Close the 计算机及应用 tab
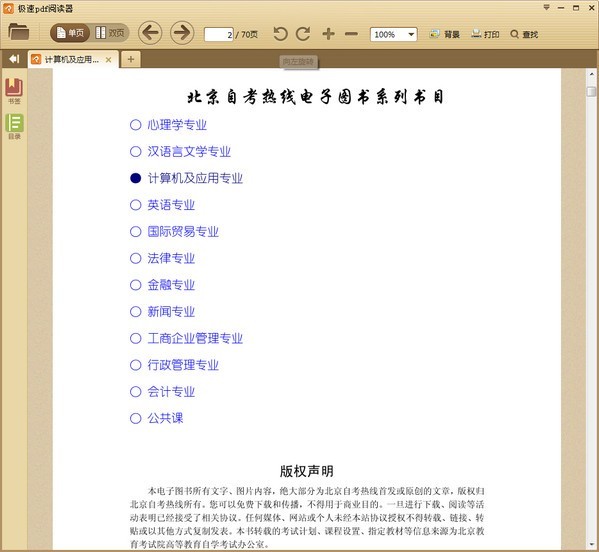The height and width of the screenshot is (552, 599). (108, 60)
